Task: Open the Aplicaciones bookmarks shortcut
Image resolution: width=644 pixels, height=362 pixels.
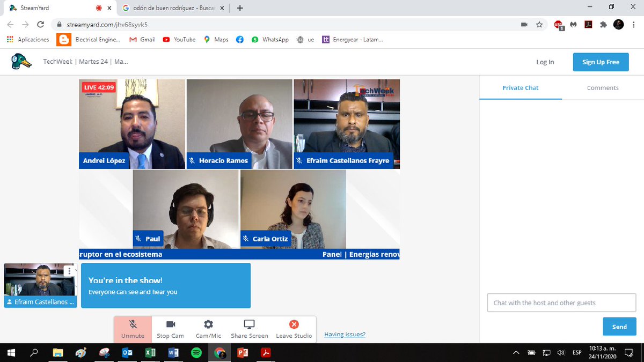Action: click(28, 40)
